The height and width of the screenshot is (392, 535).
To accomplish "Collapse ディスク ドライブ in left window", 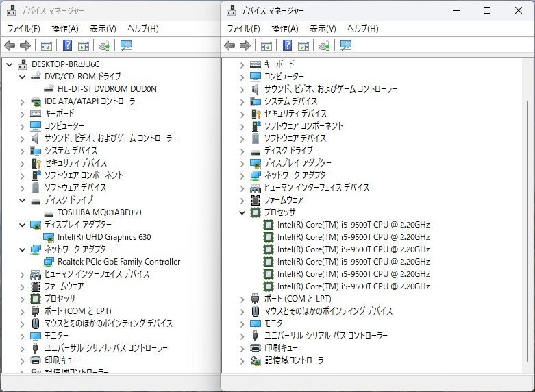I will click(23, 200).
